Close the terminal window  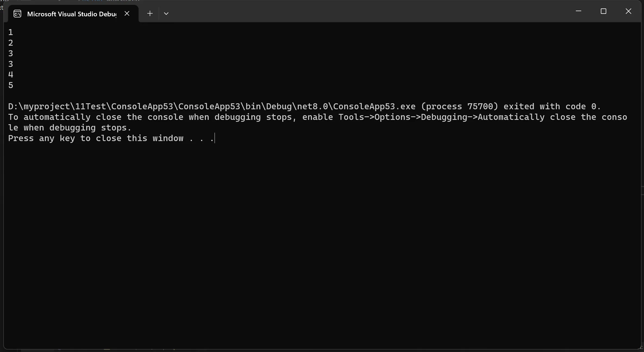pyautogui.click(x=628, y=11)
